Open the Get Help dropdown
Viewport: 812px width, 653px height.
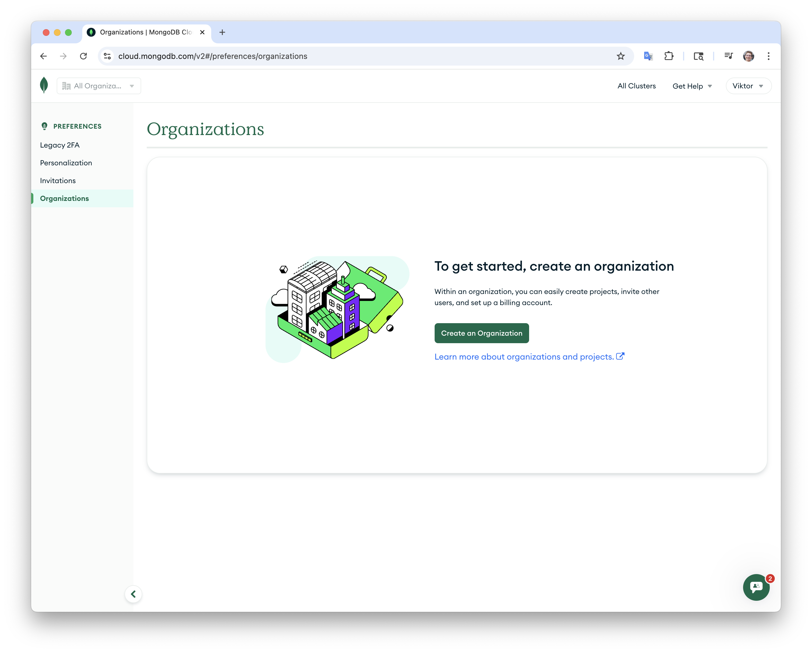tap(692, 86)
